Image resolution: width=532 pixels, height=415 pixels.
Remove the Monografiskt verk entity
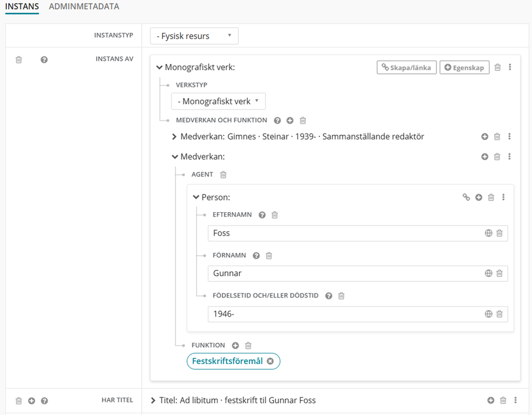pyautogui.click(x=497, y=67)
